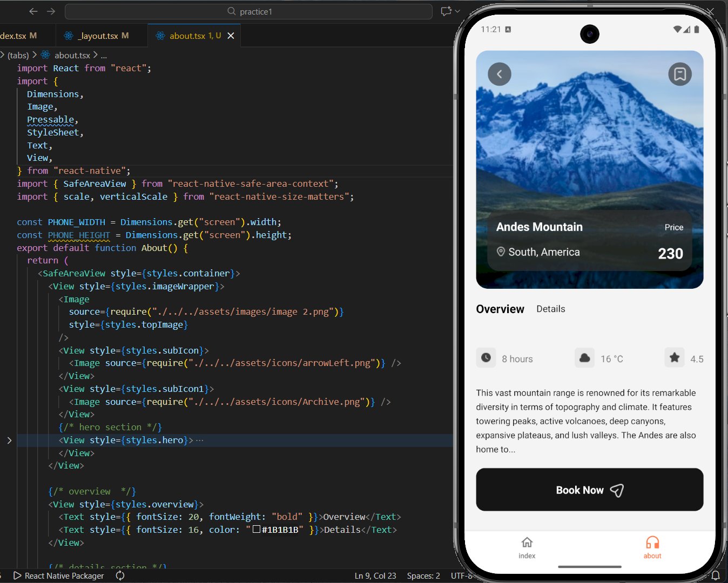The width and height of the screenshot is (728, 583).
Task: Click the practice1 search input field
Action: click(x=248, y=11)
